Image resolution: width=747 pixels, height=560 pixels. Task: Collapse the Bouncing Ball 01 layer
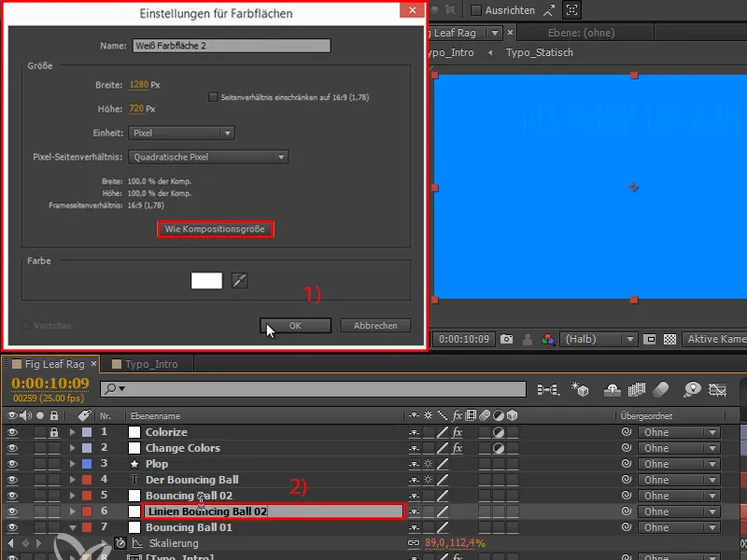point(73,527)
